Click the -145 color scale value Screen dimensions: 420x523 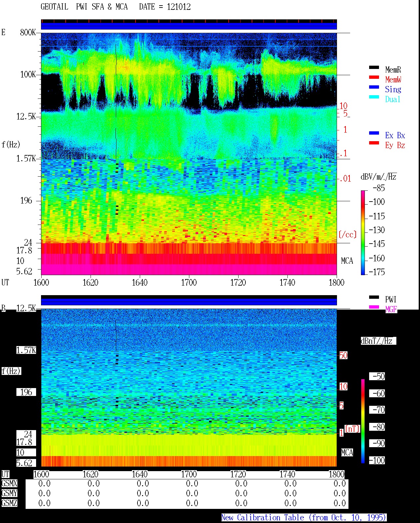point(377,244)
